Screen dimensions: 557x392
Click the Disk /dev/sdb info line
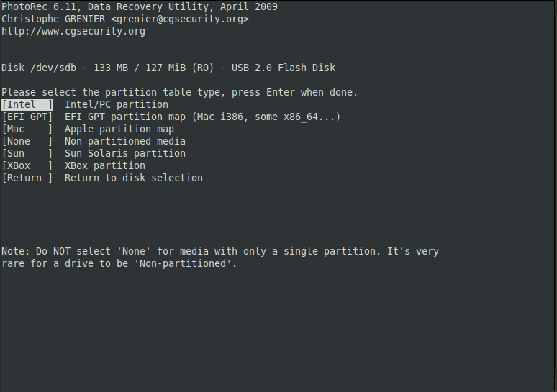[168, 68]
